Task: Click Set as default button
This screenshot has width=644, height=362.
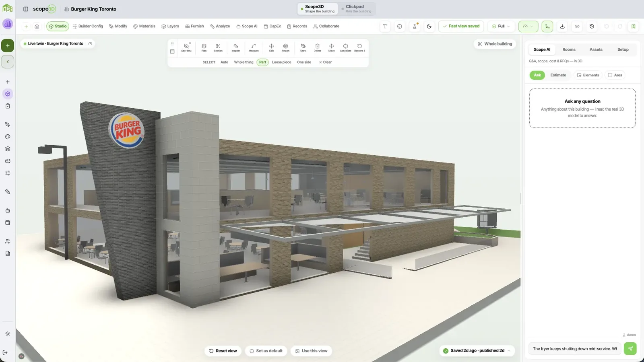Action: (x=266, y=351)
